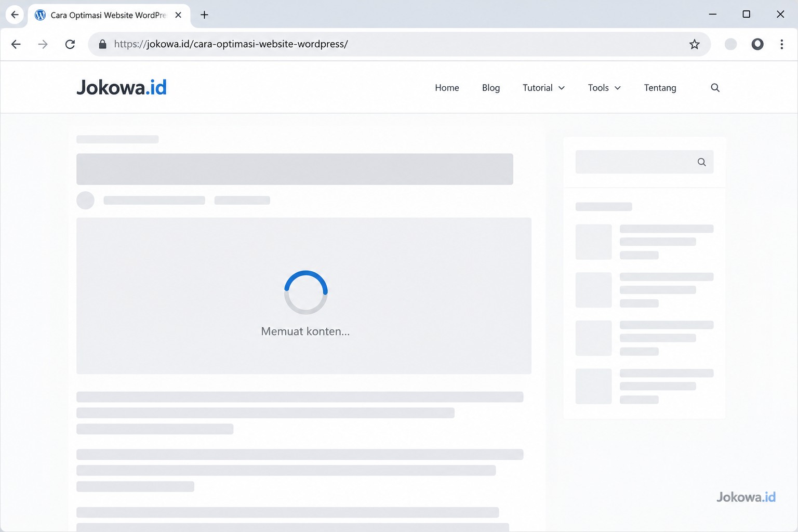Click the Jokowa.id site logo
Screen dimensions: 798x532
(122, 87)
